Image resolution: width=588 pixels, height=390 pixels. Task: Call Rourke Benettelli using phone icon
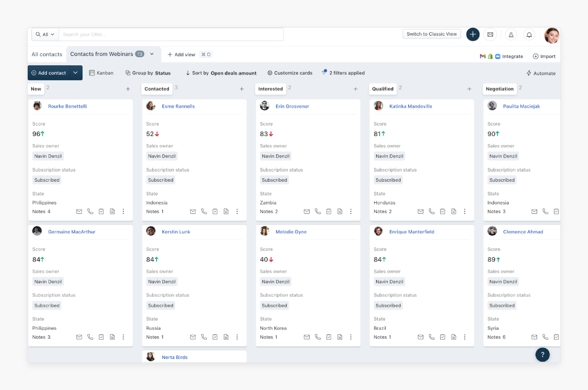click(x=90, y=211)
